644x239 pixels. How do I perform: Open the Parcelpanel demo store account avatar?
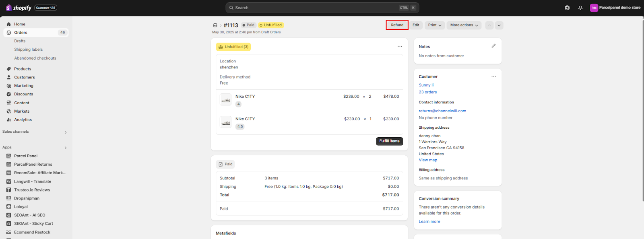point(594,8)
